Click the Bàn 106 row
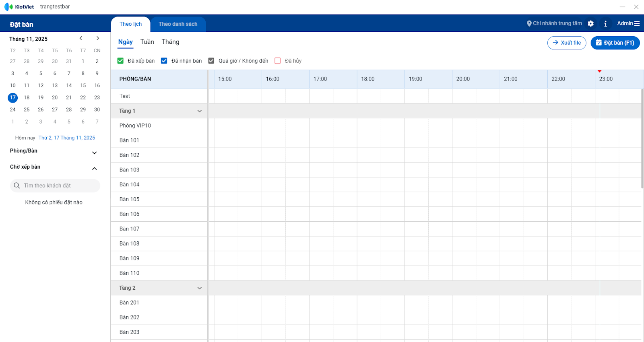Viewport: 644px width, 342px height. click(x=159, y=214)
